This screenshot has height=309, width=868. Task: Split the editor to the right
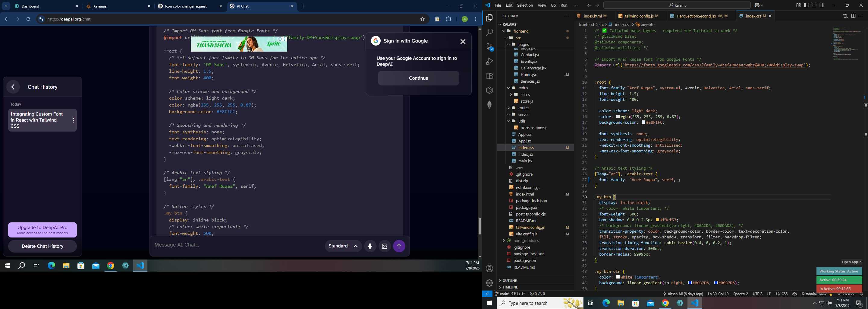tap(853, 16)
